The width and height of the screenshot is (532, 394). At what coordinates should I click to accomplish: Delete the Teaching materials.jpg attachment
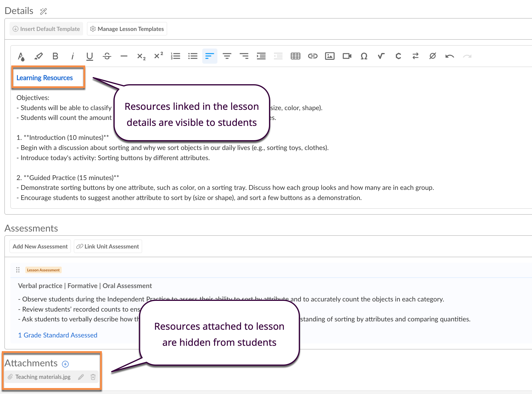[x=93, y=377]
